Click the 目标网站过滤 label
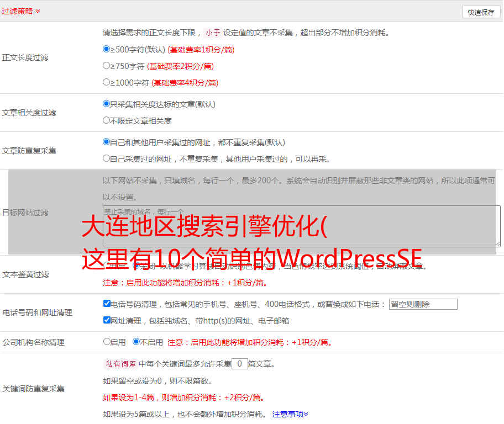The width and height of the screenshot is (504, 424). 25,213
